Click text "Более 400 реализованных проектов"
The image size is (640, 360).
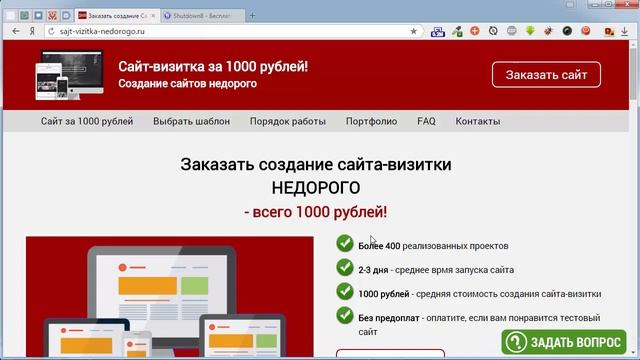(433, 246)
